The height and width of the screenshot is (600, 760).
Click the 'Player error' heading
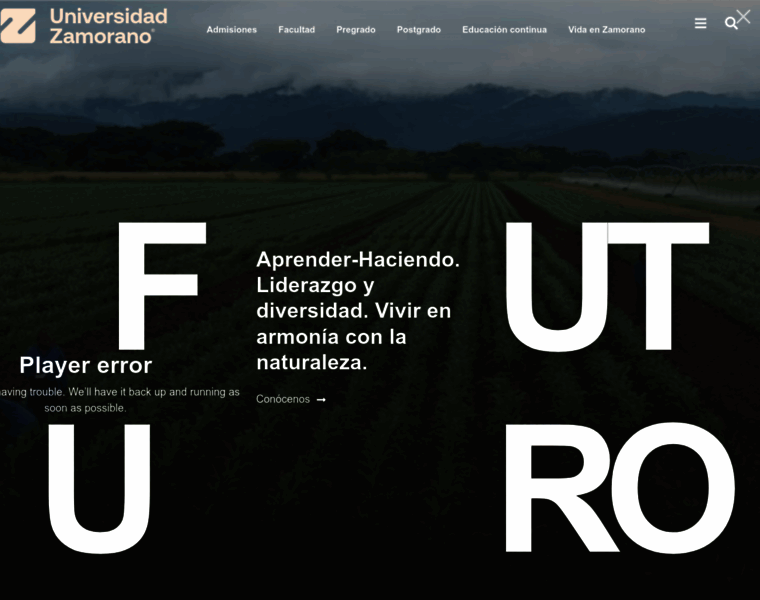86,365
